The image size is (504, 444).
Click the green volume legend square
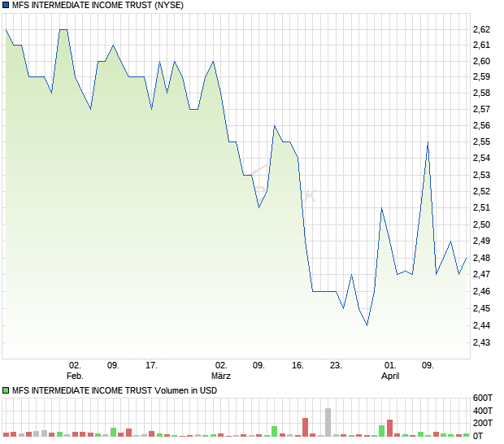pos(6,390)
